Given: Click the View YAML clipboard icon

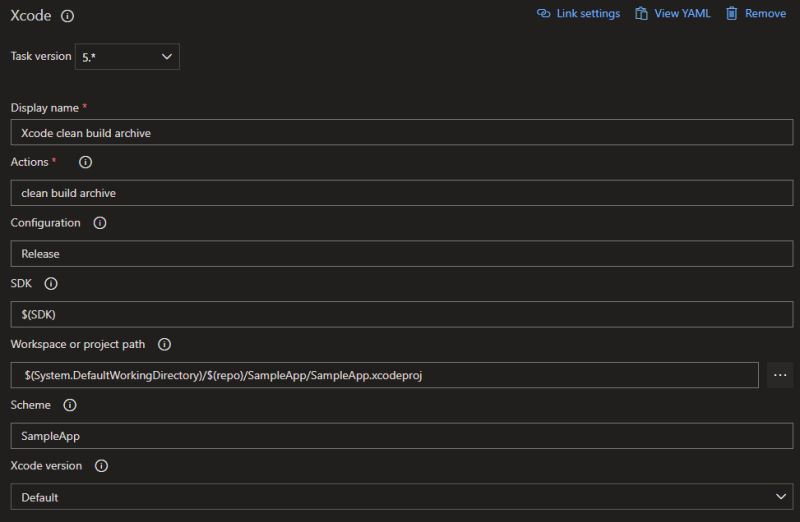Looking at the screenshot, I should coord(641,13).
